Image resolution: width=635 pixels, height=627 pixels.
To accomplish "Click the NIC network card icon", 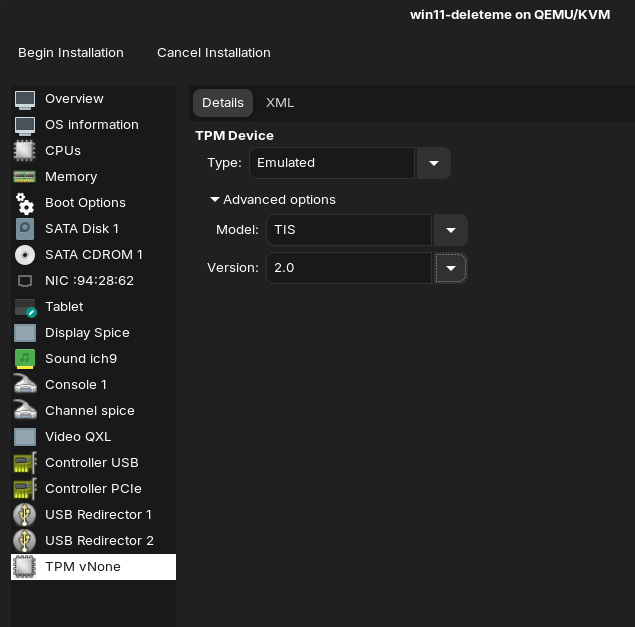I will point(25,281).
